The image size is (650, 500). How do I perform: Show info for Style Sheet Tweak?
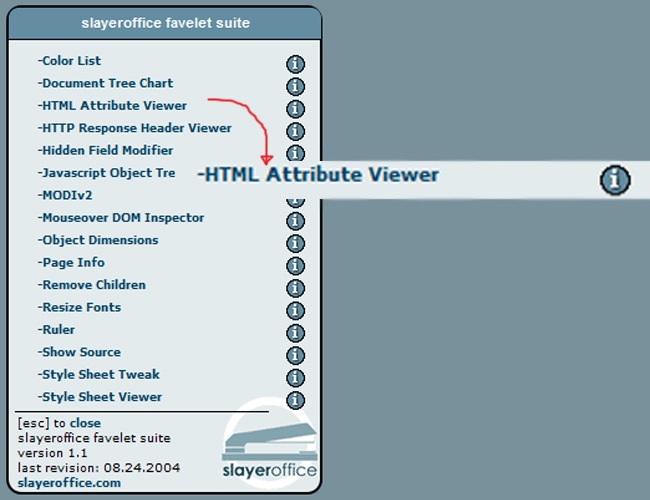point(296,378)
